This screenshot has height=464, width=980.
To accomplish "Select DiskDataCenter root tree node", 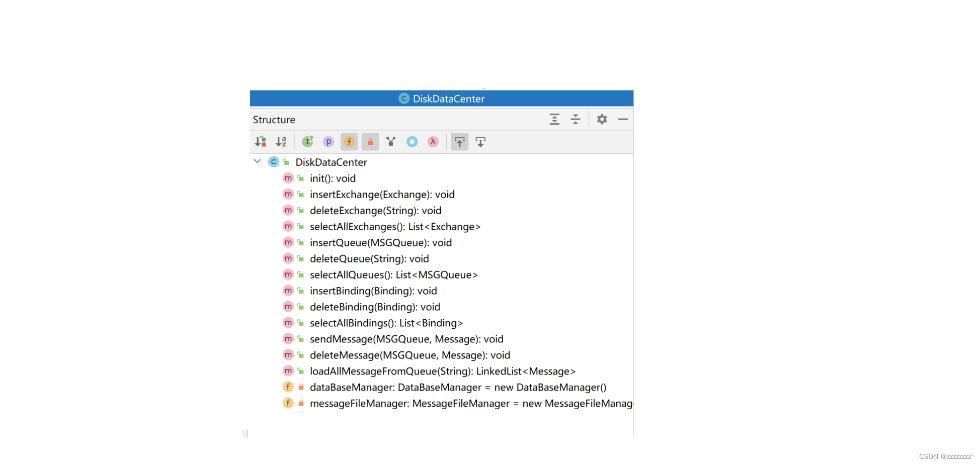I will pyautogui.click(x=332, y=162).
